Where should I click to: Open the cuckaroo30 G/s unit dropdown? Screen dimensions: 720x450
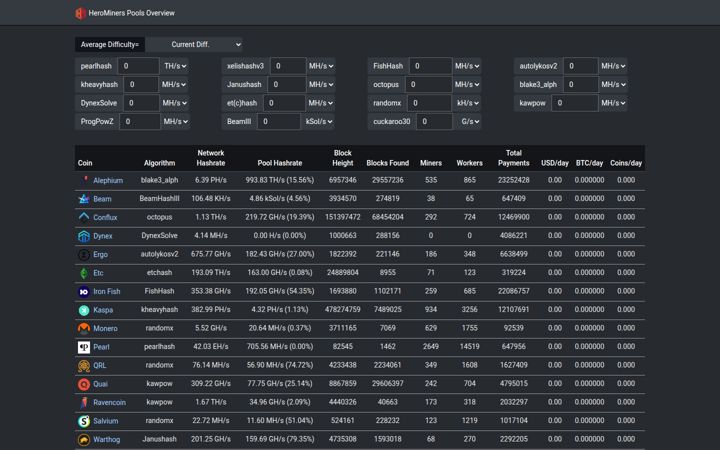(468, 121)
